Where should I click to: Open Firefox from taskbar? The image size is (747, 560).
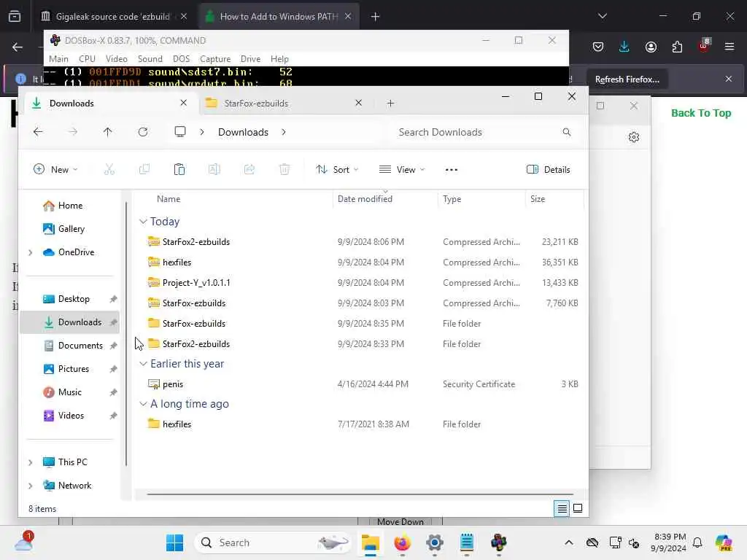pos(403,542)
